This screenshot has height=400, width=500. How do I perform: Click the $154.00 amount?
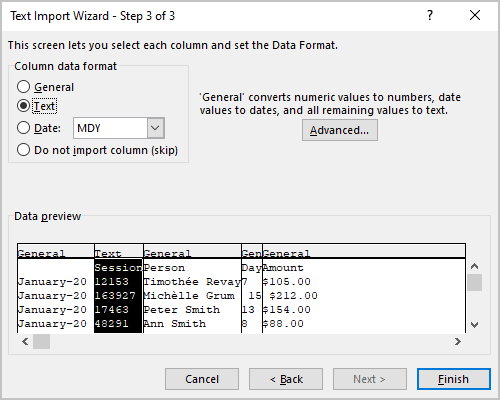287,310
